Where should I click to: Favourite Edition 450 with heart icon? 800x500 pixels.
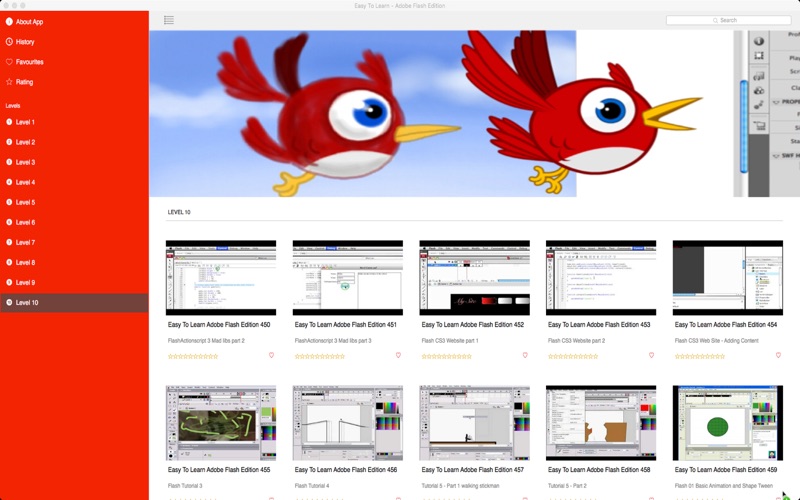pyautogui.click(x=271, y=355)
